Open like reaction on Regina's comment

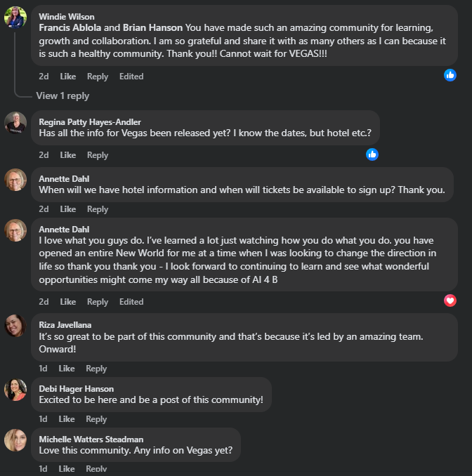(x=372, y=154)
